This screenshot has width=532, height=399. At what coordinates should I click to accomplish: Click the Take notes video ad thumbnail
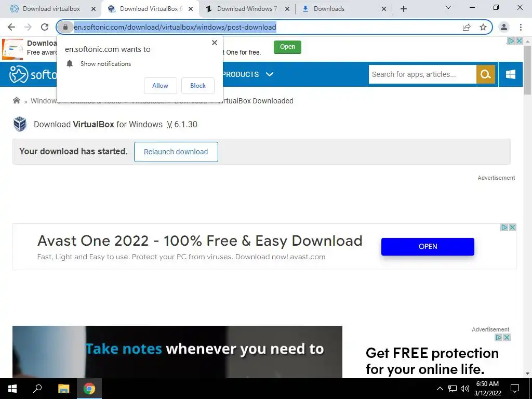tap(177, 352)
